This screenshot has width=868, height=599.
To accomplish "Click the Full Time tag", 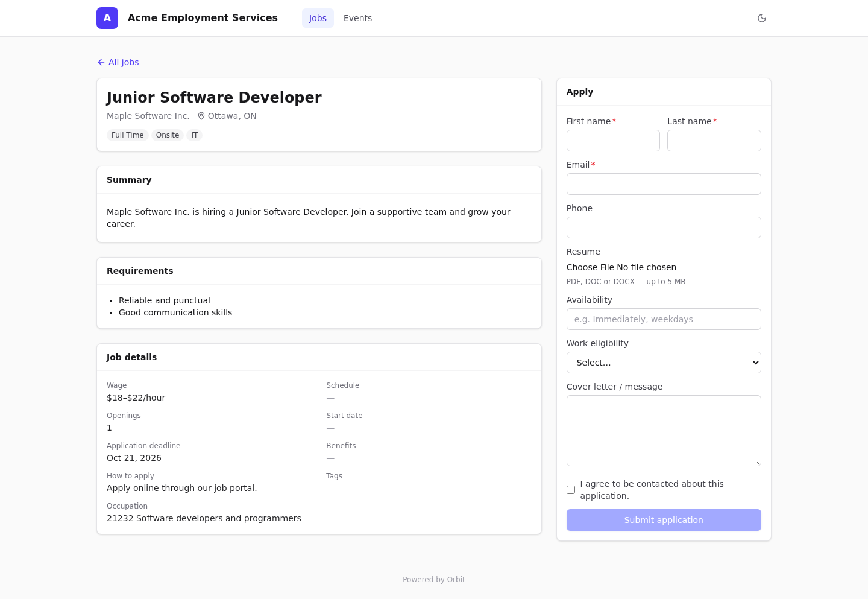I will point(128,135).
